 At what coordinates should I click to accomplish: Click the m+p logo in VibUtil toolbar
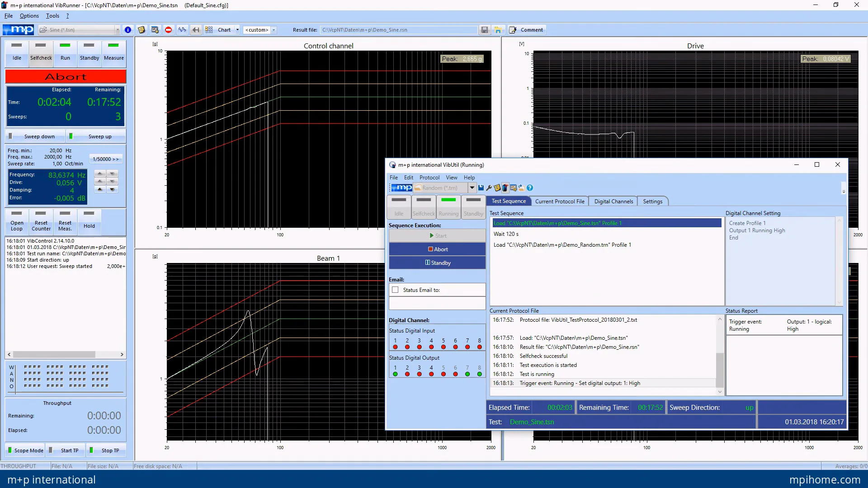(401, 188)
